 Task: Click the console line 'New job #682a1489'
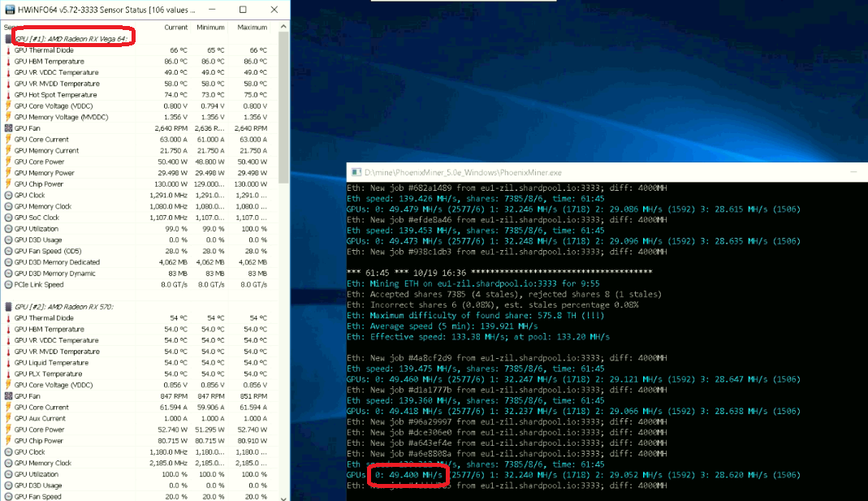507,188
